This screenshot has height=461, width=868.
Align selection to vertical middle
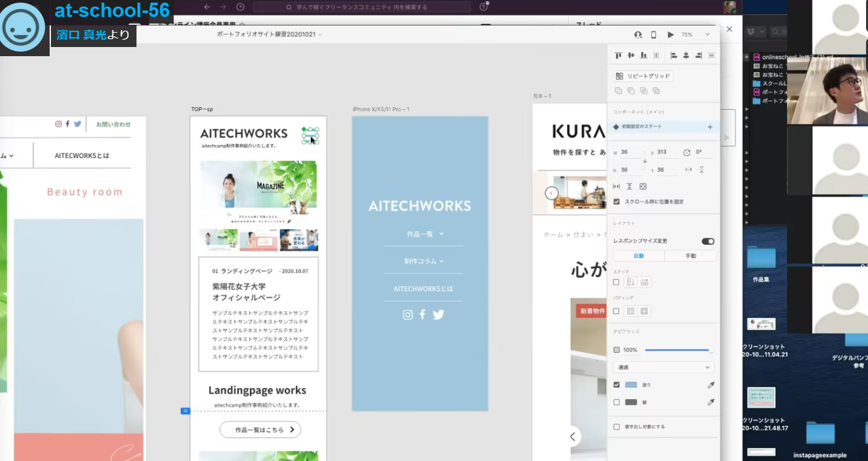click(x=631, y=56)
